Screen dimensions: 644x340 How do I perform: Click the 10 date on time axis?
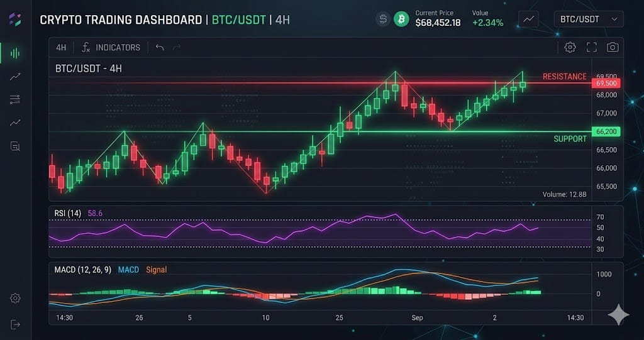pyautogui.click(x=266, y=318)
